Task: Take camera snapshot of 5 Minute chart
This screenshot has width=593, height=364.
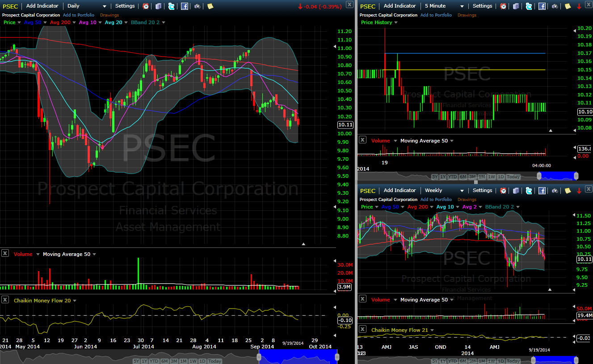Action: [555, 6]
